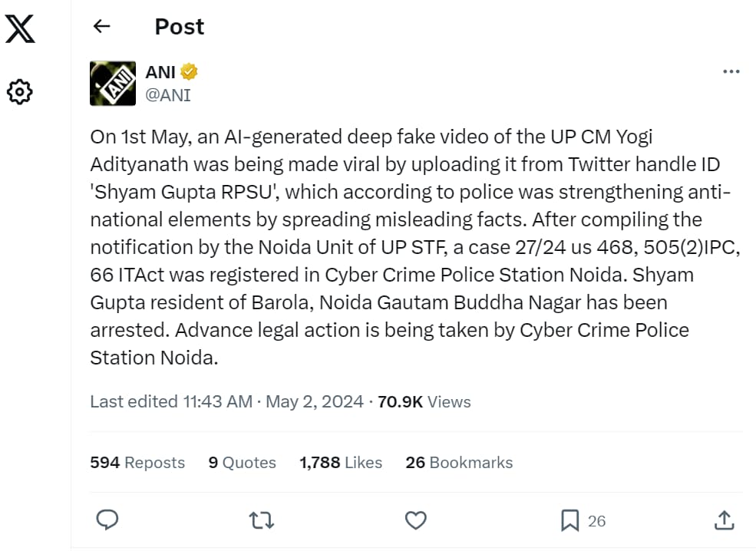This screenshot has width=756, height=551.
Task: Go back using the arrow icon
Action: coord(101,27)
